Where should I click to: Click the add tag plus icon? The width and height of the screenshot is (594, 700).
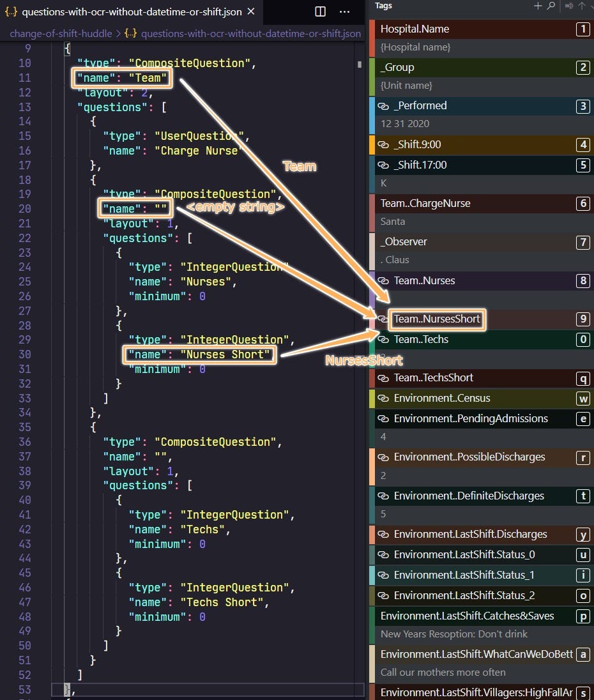click(x=538, y=6)
